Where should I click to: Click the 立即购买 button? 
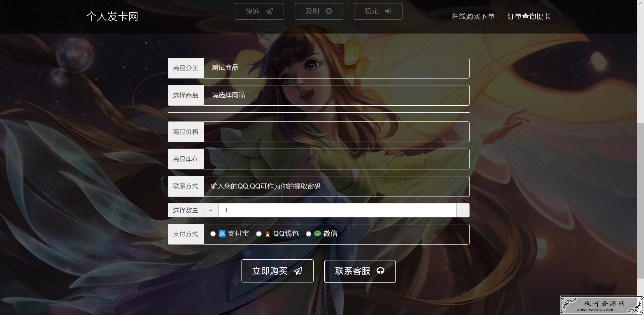pyautogui.click(x=277, y=271)
